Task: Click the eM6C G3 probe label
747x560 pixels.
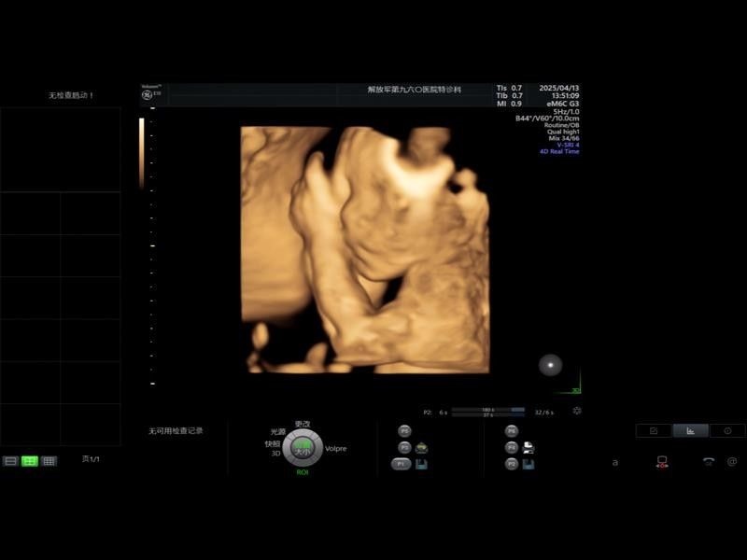Action: [563, 104]
